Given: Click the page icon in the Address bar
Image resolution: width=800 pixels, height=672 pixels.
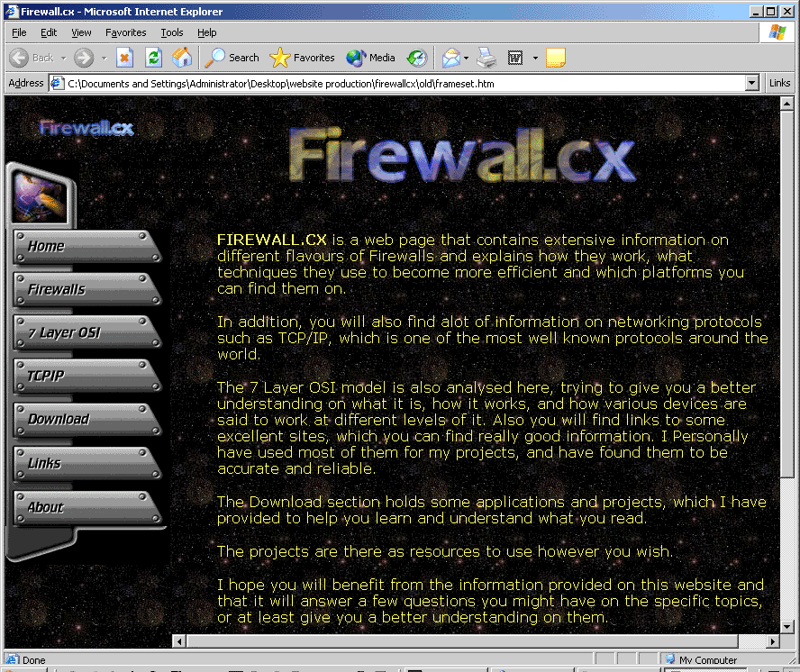Looking at the screenshot, I should (x=57, y=83).
